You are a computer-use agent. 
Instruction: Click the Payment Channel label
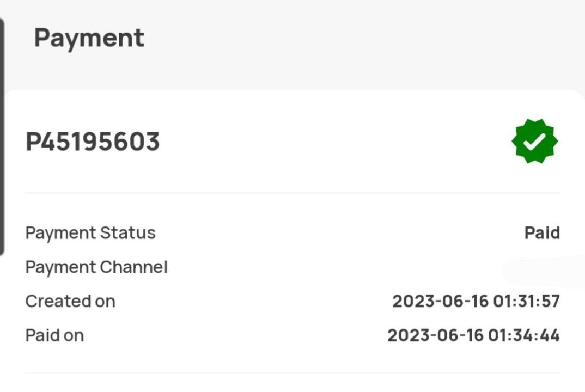tap(96, 267)
